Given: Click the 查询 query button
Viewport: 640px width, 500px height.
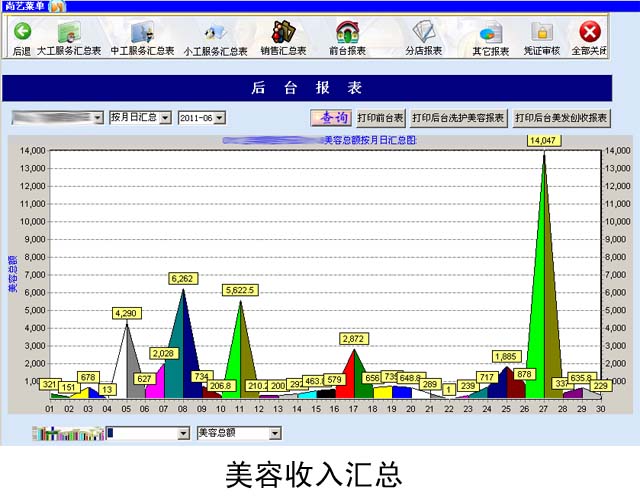Looking at the screenshot, I should (331, 118).
